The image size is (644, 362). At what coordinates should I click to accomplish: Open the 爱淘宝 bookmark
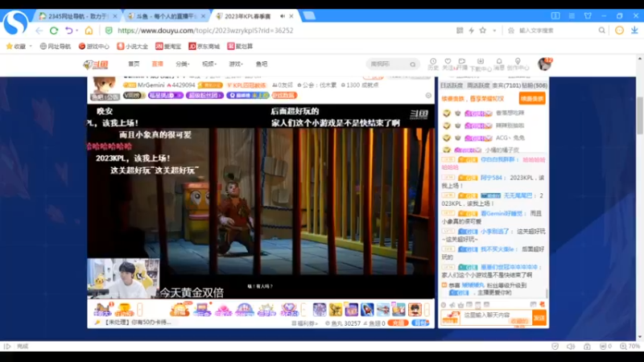tap(168, 47)
